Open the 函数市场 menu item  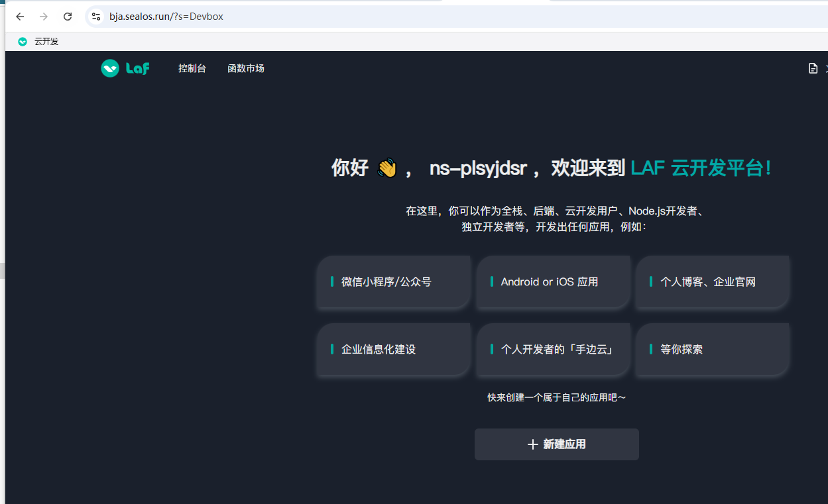[246, 68]
